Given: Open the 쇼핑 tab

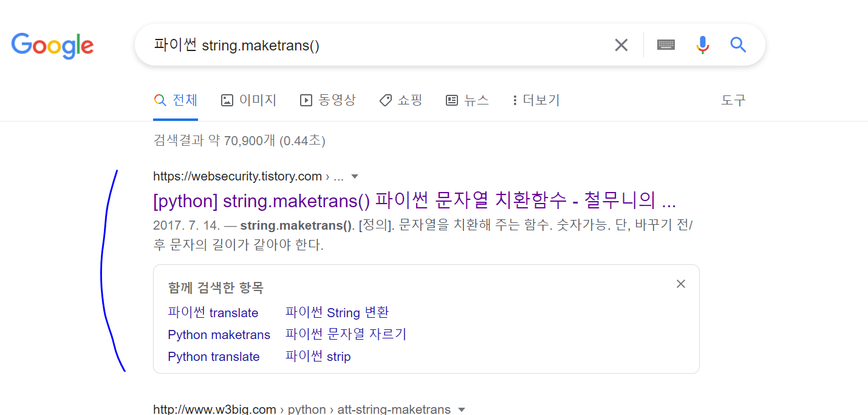Looking at the screenshot, I should click(x=401, y=100).
